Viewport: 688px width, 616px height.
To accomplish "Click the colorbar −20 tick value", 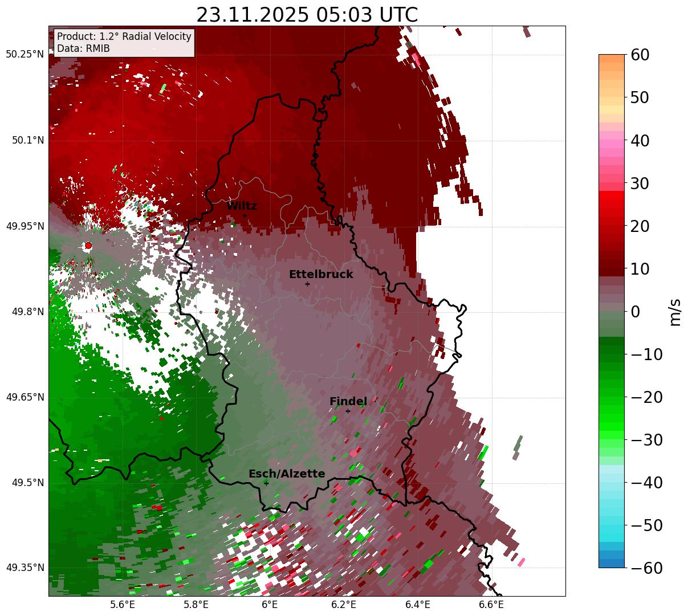I will (x=646, y=397).
